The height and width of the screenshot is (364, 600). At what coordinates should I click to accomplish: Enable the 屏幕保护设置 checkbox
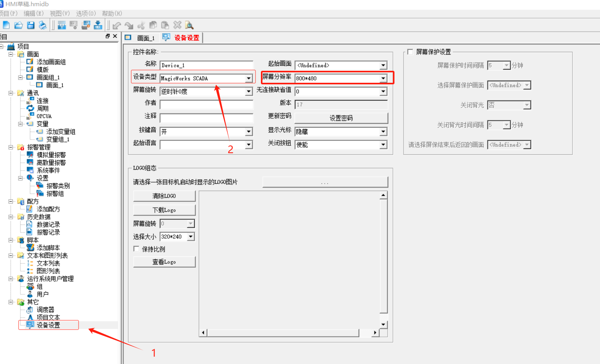pos(410,52)
